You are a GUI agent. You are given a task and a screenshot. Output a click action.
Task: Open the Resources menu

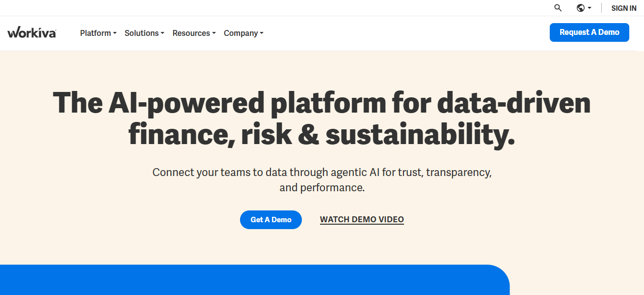pyautogui.click(x=191, y=33)
